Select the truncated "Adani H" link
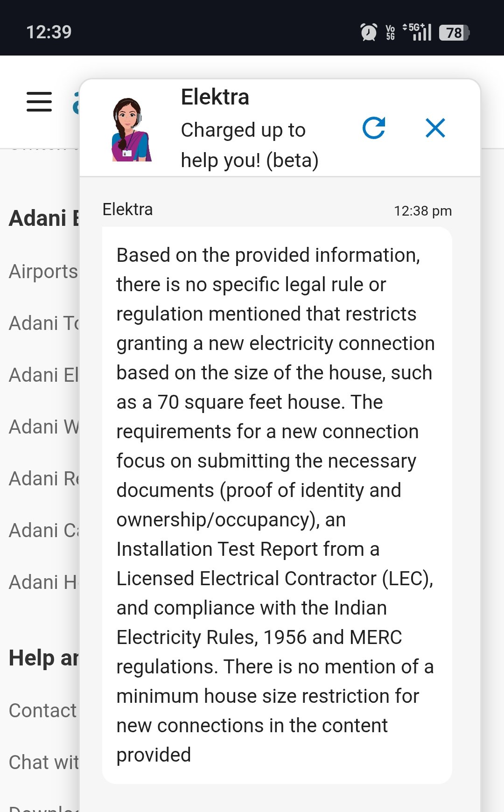Screen dimensions: 504x812 (x=44, y=582)
